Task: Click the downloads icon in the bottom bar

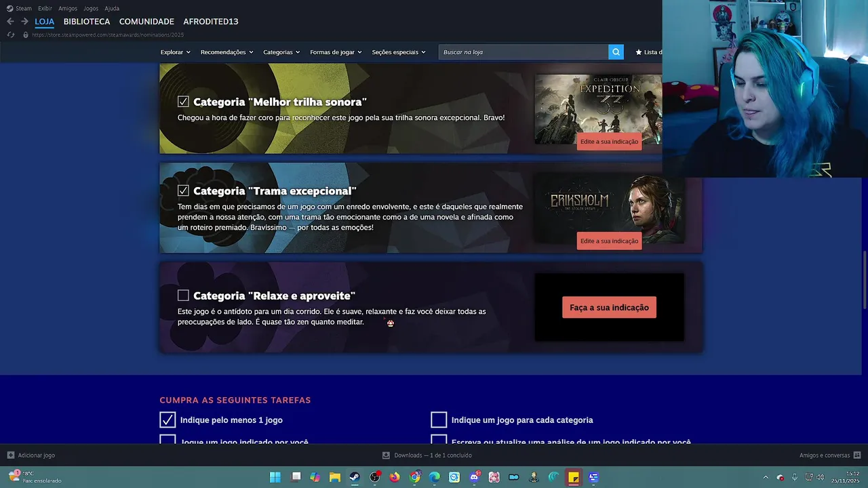Action: pos(386,455)
